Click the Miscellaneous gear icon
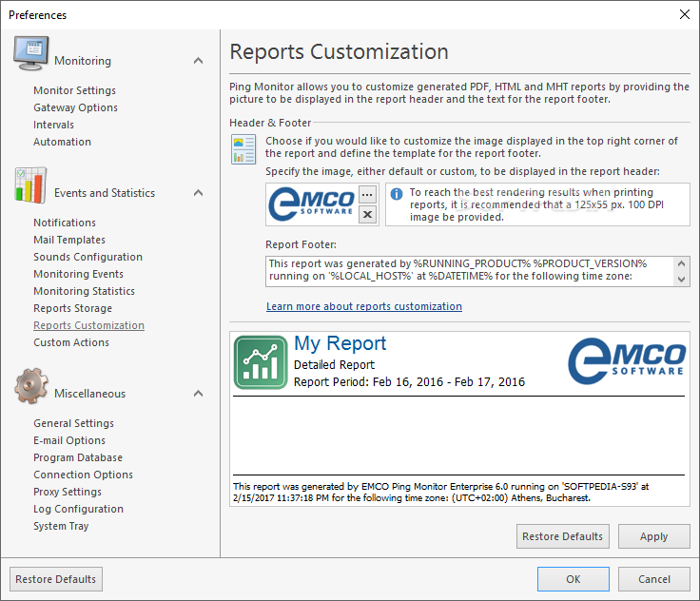This screenshot has width=700, height=601. pyautogui.click(x=30, y=386)
